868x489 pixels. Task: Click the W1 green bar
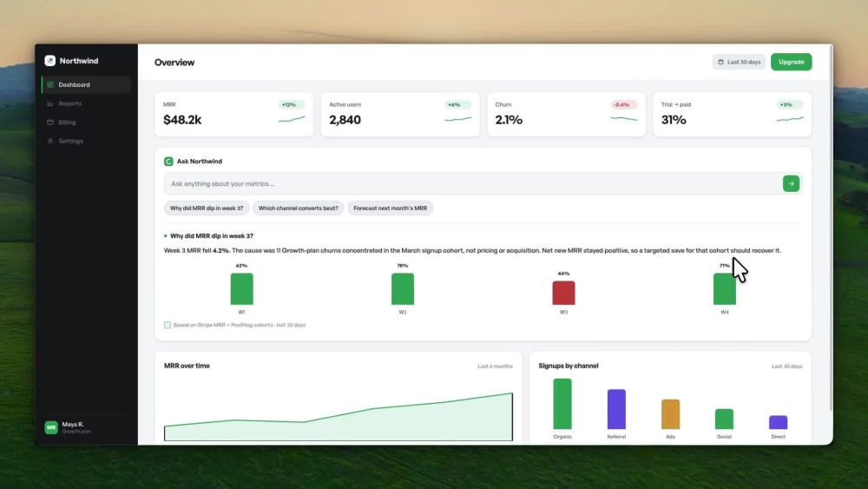pyautogui.click(x=242, y=288)
